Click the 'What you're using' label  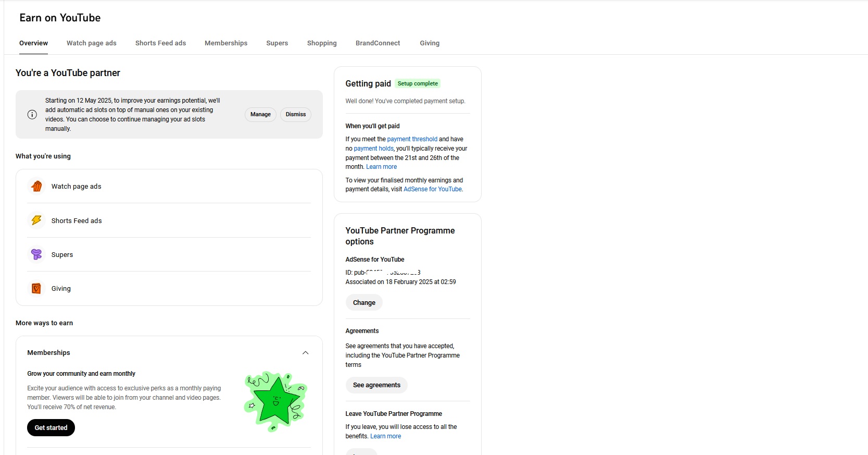coord(43,156)
